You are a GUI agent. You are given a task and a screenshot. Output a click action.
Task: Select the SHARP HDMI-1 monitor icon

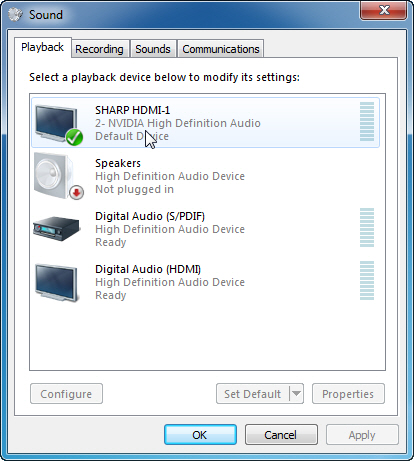(x=57, y=123)
